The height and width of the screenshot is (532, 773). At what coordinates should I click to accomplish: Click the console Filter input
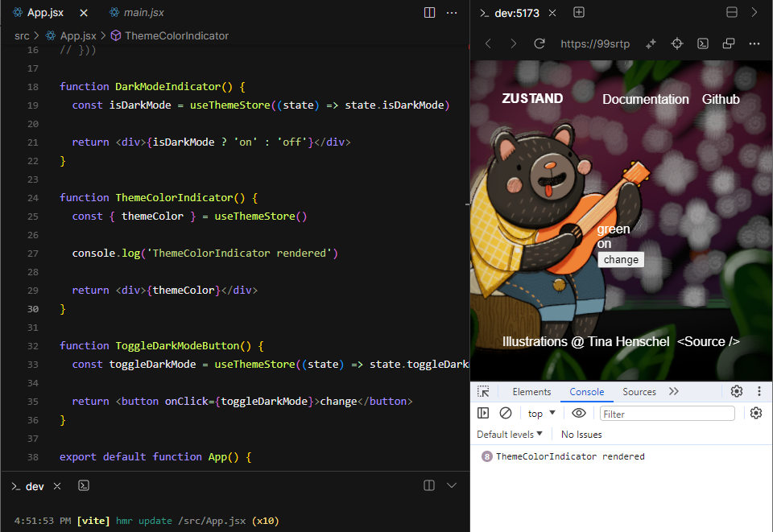click(667, 414)
